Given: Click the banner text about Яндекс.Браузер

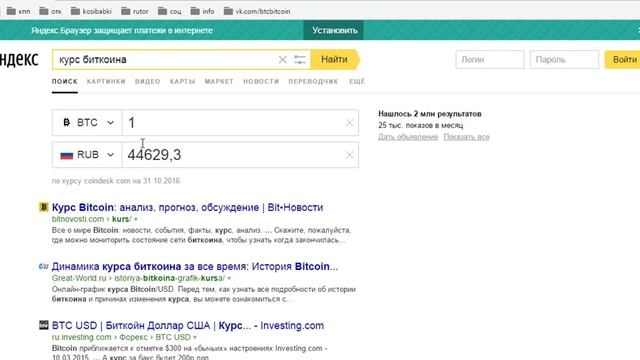Looking at the screenshot, I should click(122, 30).
